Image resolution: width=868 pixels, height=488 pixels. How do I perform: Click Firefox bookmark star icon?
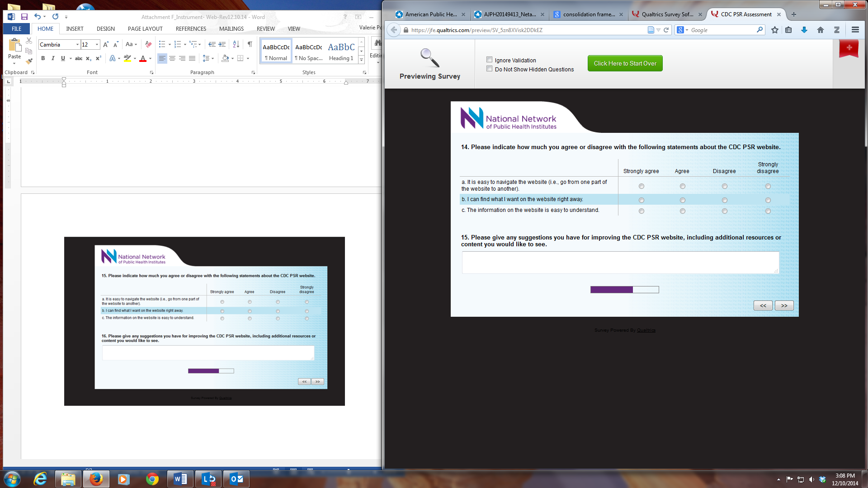click(x=774, y=30)
